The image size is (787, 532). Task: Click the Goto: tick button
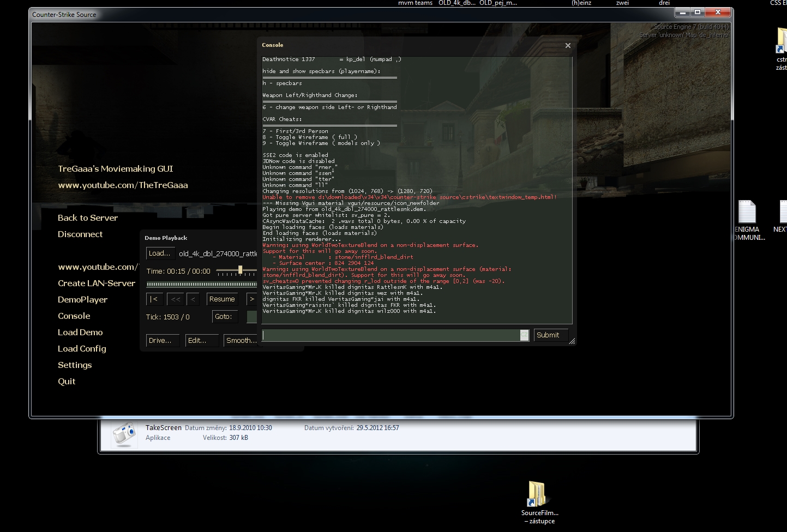coord(225,317)
